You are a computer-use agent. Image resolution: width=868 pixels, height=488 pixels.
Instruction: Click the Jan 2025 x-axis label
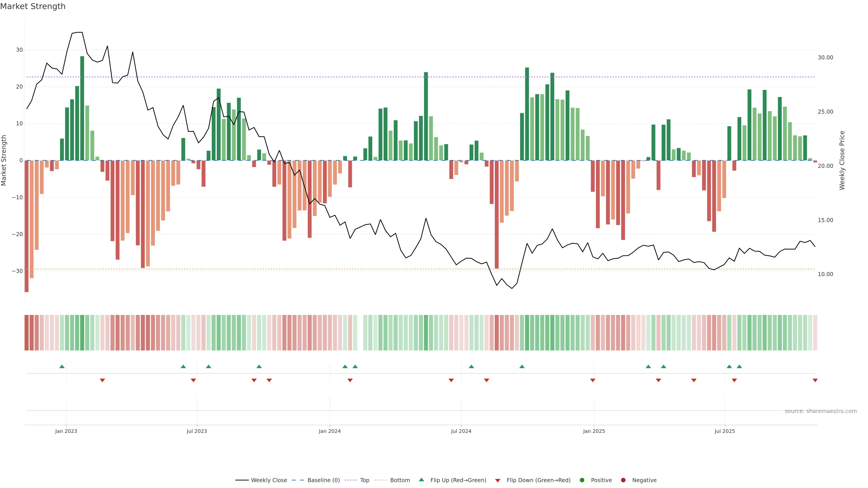(594, 431)
